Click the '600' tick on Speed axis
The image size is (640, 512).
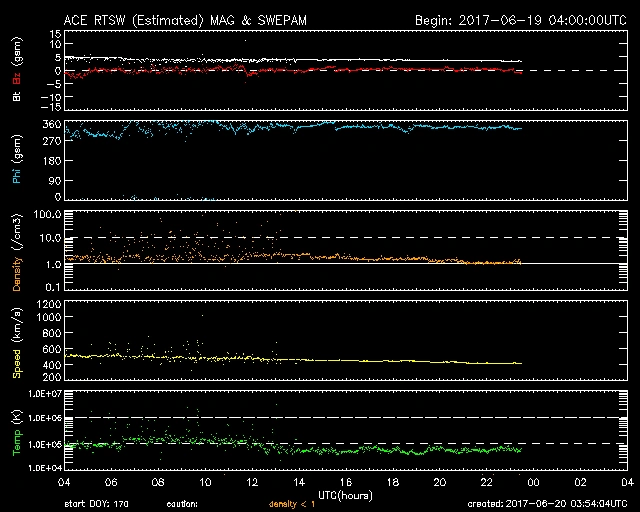coord(52,349)
